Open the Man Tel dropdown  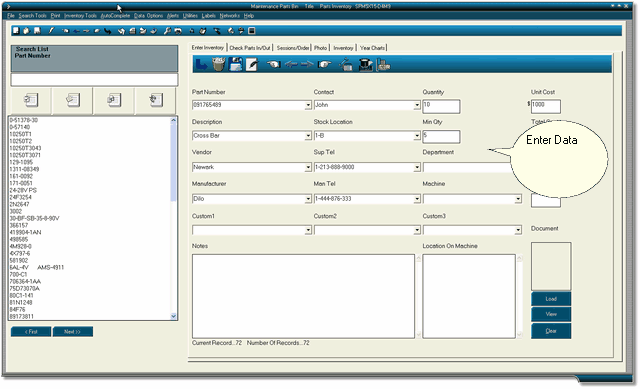pos(417,199)
